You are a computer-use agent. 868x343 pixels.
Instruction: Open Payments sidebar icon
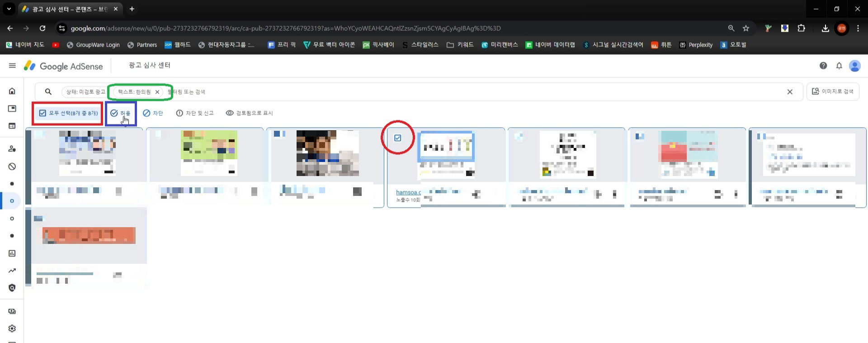[x=12, y=311]
